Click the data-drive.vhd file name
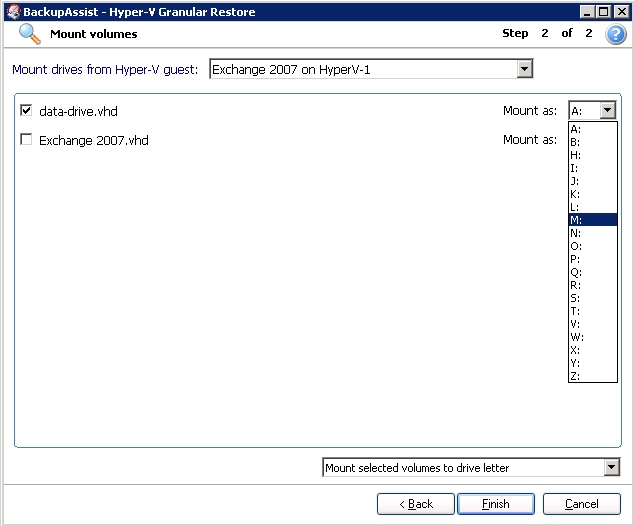The height and width of the screenshot is (526, 634). (78, 111)
